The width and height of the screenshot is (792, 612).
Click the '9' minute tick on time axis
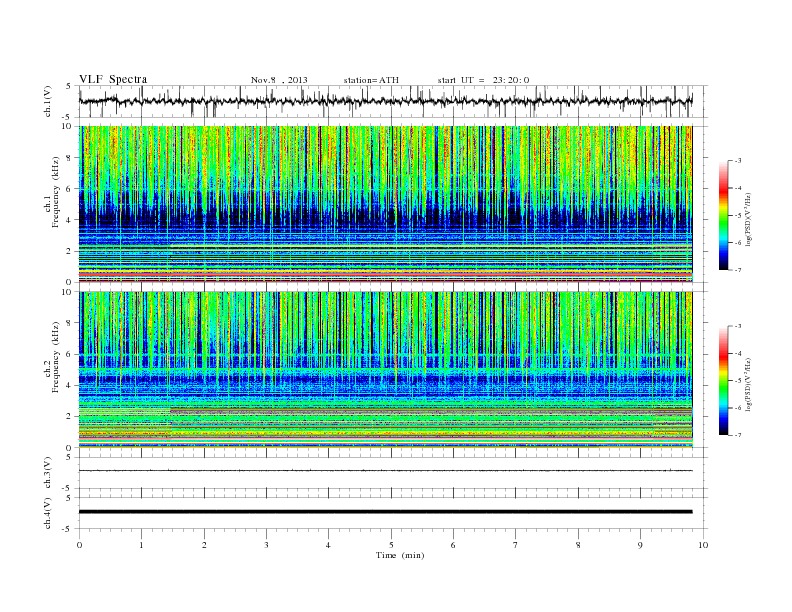(x=640, y=545)
